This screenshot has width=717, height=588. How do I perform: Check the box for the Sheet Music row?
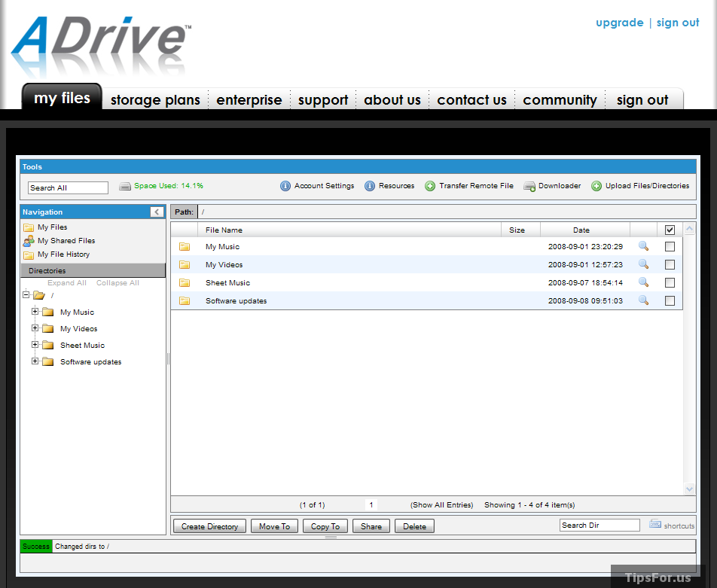pos(670,282)
